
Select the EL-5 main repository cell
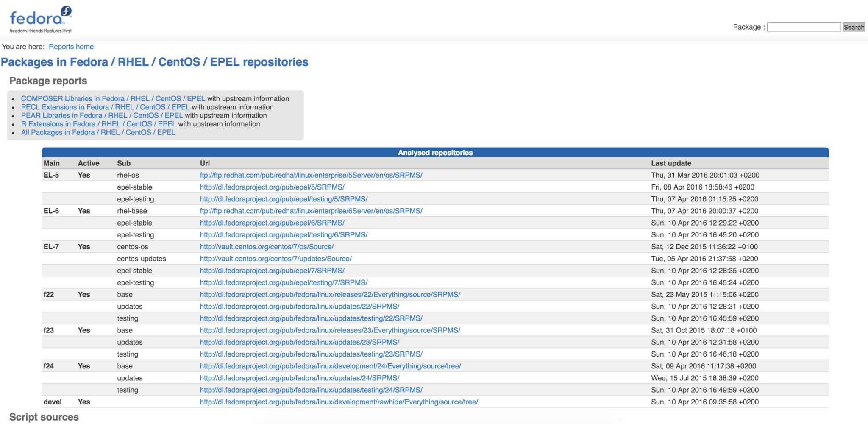(51, 175)
